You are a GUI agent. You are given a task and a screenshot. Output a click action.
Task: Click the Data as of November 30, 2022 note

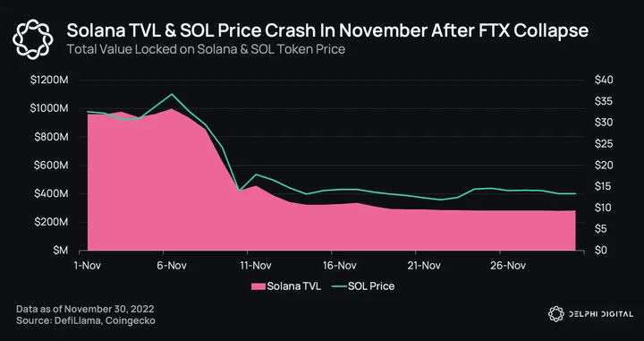85,309
